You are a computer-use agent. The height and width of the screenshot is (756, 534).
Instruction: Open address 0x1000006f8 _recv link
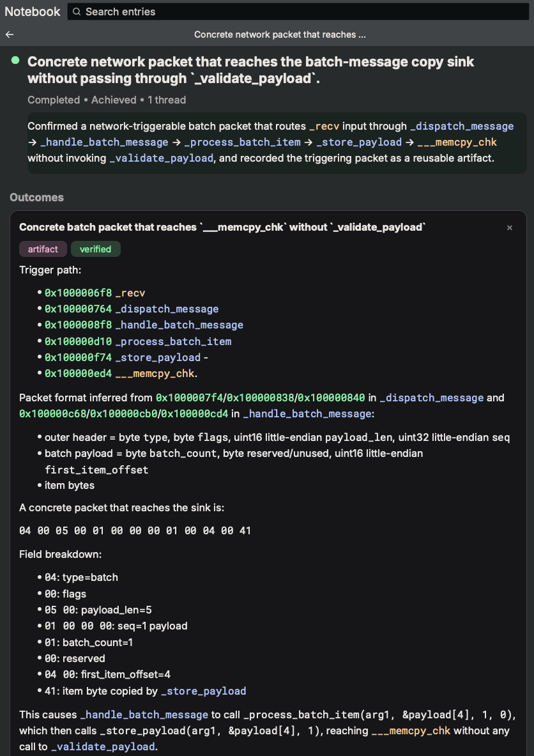95,293
